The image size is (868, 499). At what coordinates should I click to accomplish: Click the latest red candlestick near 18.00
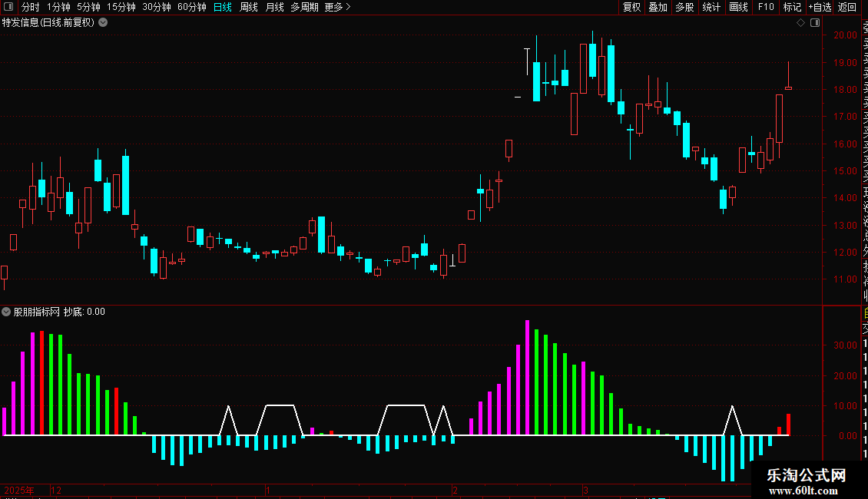coord(788,88)
